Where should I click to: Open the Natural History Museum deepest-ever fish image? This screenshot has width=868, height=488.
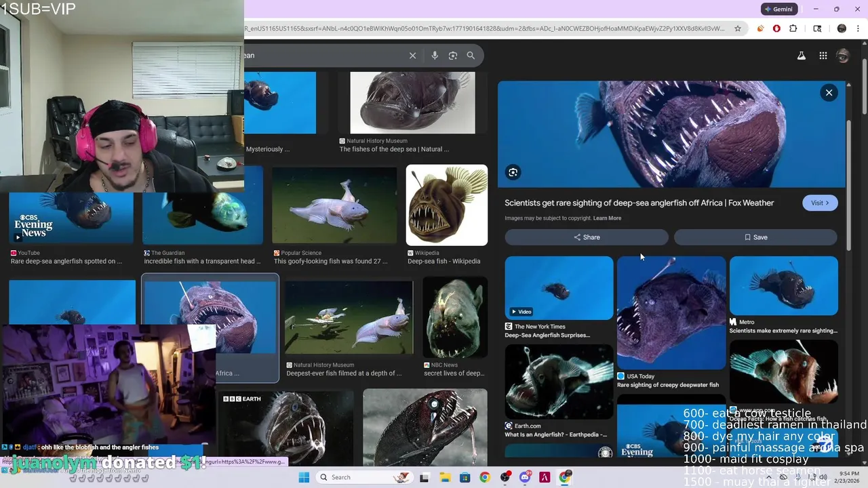[x=349, y=317]
